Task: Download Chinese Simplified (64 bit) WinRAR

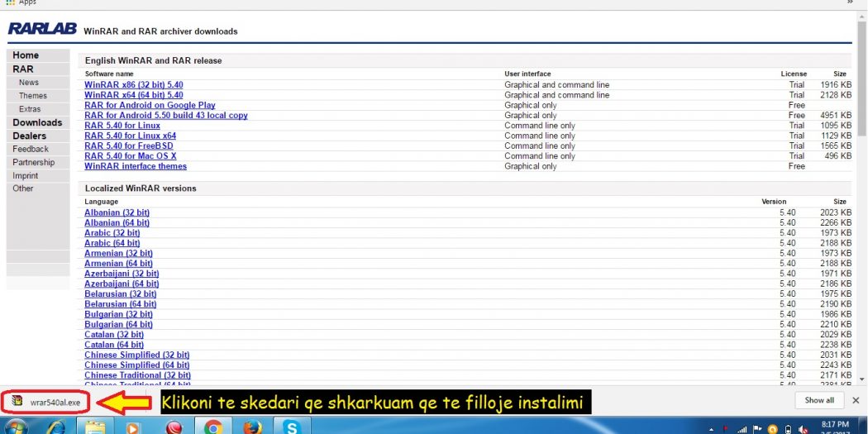Action: click(136, 365)
